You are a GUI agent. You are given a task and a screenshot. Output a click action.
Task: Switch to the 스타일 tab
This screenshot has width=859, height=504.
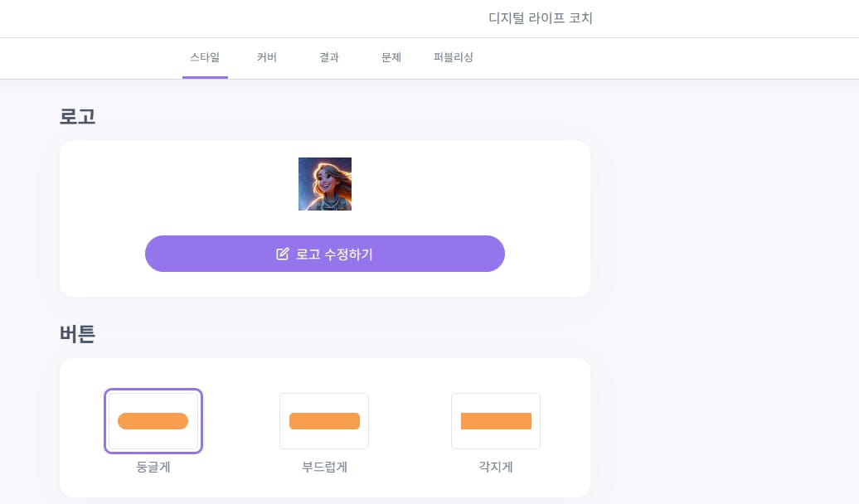click(x=205, y=58)
